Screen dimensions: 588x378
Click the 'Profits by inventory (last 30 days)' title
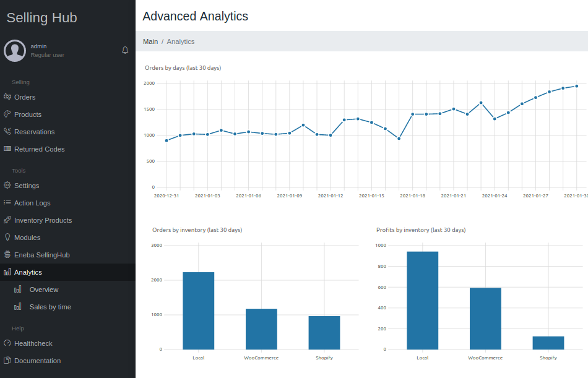pyautogui.click(x=421, y=230)
